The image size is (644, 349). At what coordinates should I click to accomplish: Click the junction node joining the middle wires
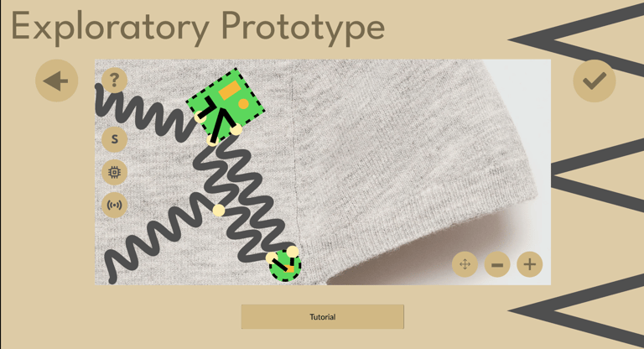[x=219, y=210]
